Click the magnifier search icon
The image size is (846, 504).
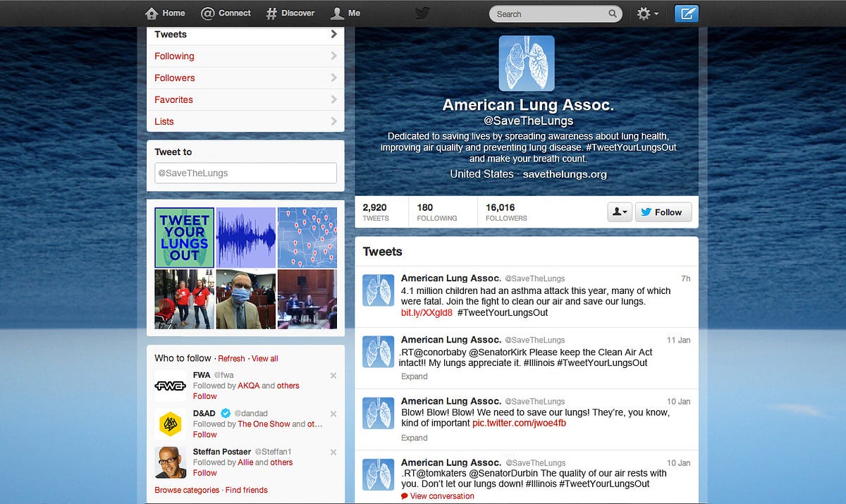[x=613, y=13]
